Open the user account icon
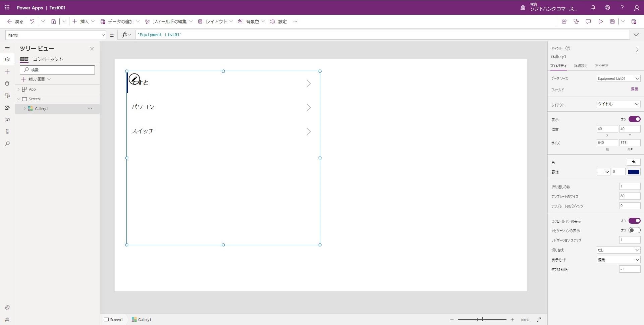Image resolution: width=644 pixels, height=325 pixels. coord(636,7)
